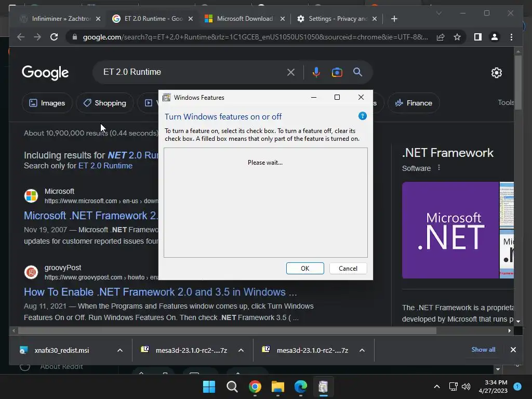Image resolution: width=532 pixels, height=399 pixels.
Task: Open the Chrome profile avatar
Action: coord(495,37)
